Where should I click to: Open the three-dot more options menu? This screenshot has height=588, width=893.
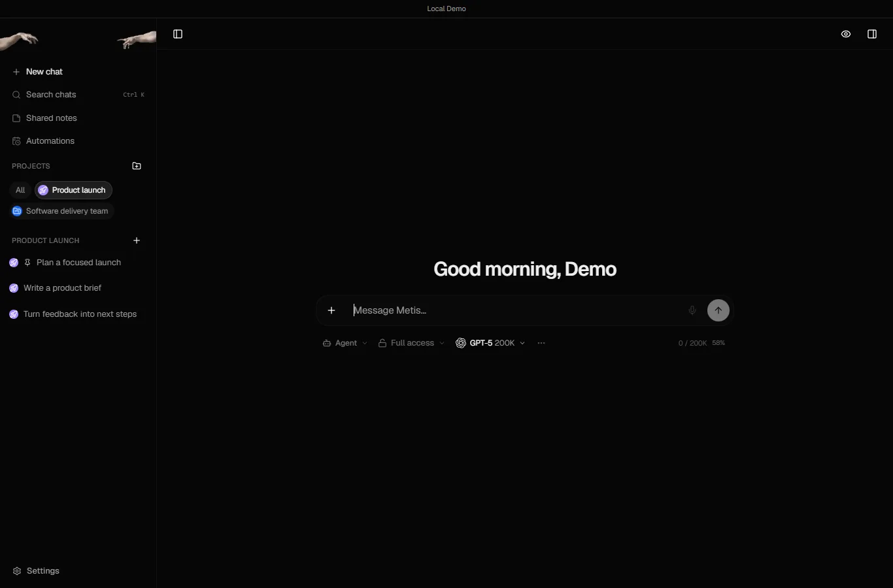[541, 343]
